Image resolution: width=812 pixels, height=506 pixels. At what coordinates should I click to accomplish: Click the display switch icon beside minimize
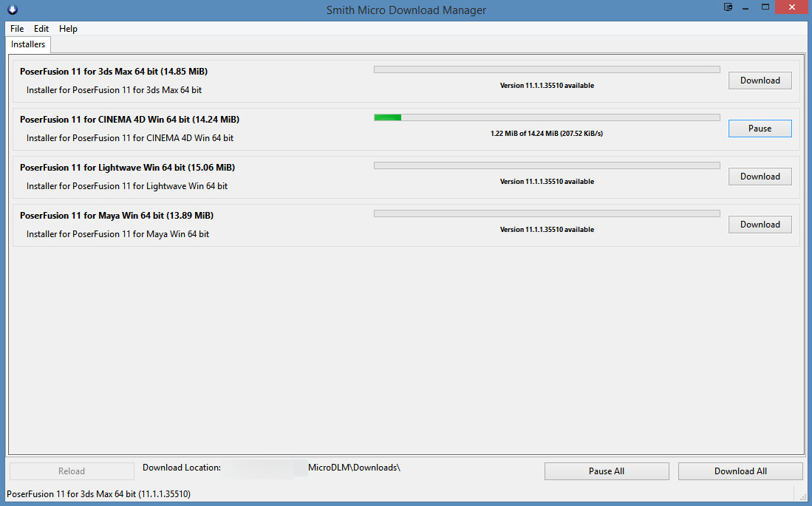(x=729, y=7)
